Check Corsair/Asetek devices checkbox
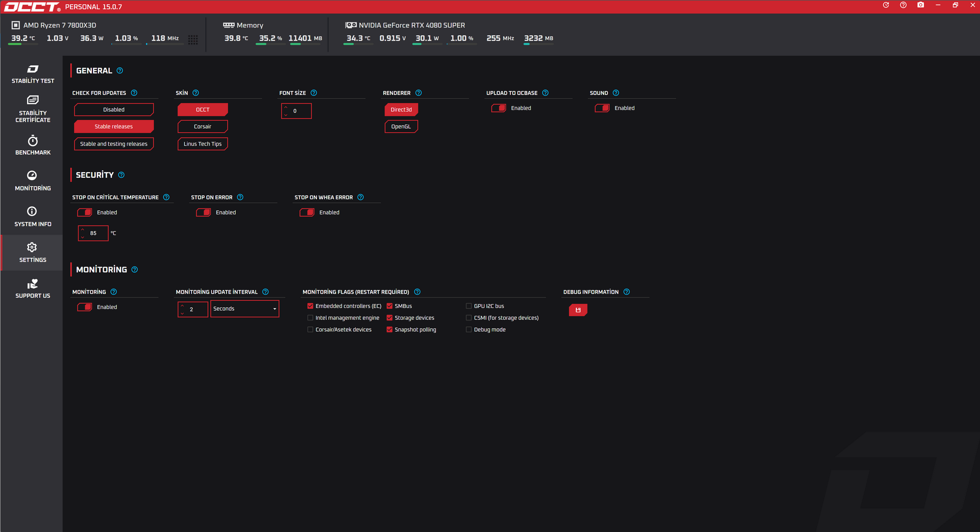Screen dimensions: 980x532 pyautogui.click(x=310, y=330)
